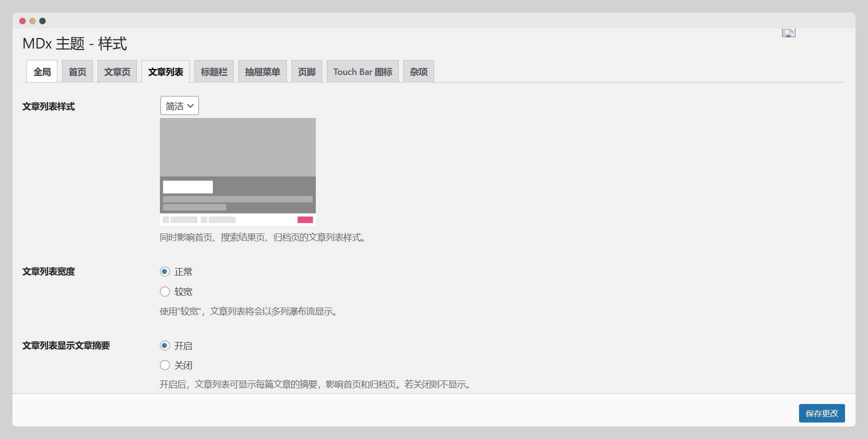The width and height of the screenshot is (868, 439).
Task: Click the 保存更改 button
Action: point(822,413)
